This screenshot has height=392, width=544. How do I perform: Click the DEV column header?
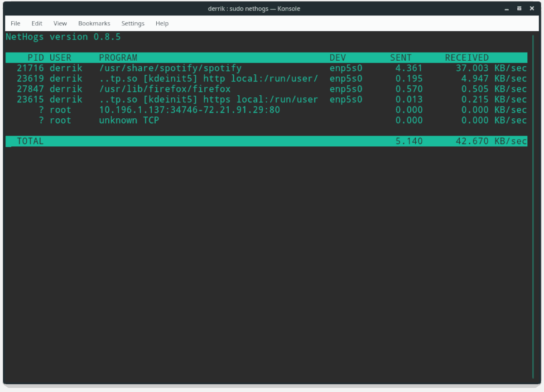click(337, 58)
